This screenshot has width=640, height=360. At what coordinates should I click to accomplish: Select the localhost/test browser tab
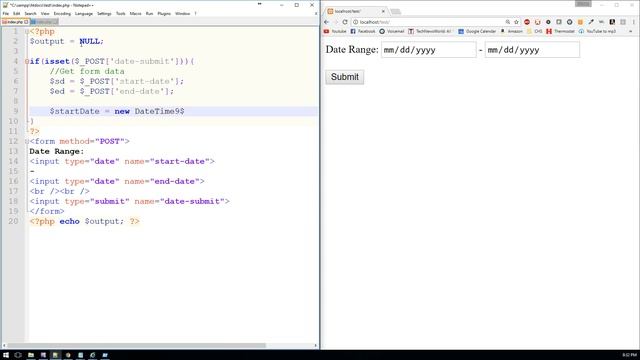[x=355, y=11]
